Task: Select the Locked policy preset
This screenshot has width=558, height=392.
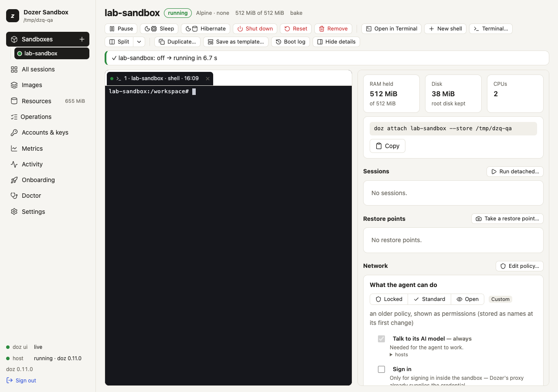Action: click(389, 299)
